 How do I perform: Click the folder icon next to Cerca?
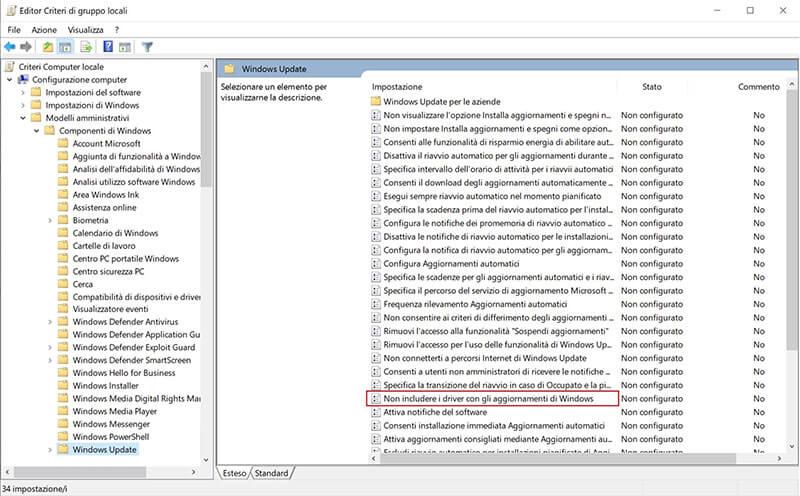tap(63, 284)
